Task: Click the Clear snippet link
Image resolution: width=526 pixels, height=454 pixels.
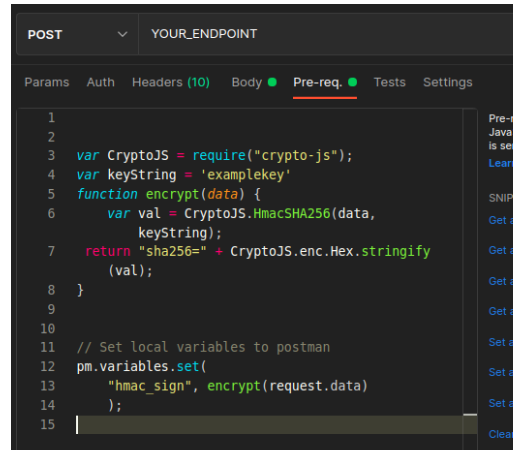Action: pyautogui.click(x=501, y=434)
